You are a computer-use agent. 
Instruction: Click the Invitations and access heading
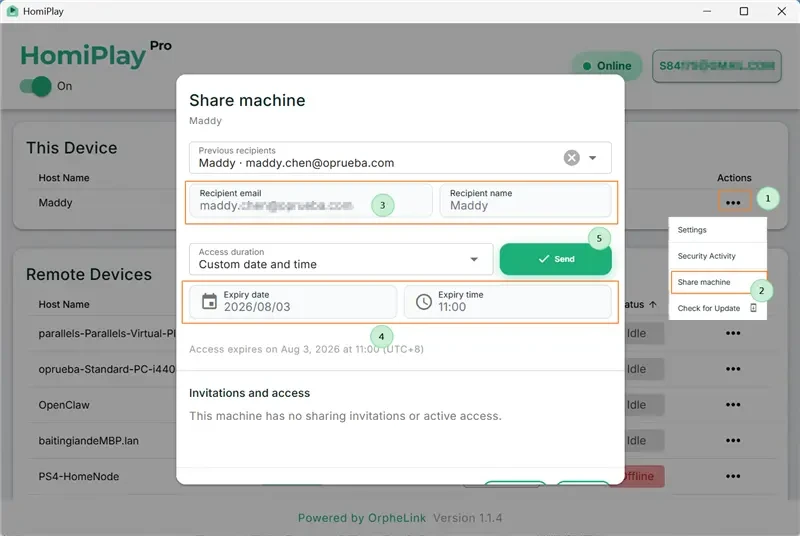(x=249, y=393)
